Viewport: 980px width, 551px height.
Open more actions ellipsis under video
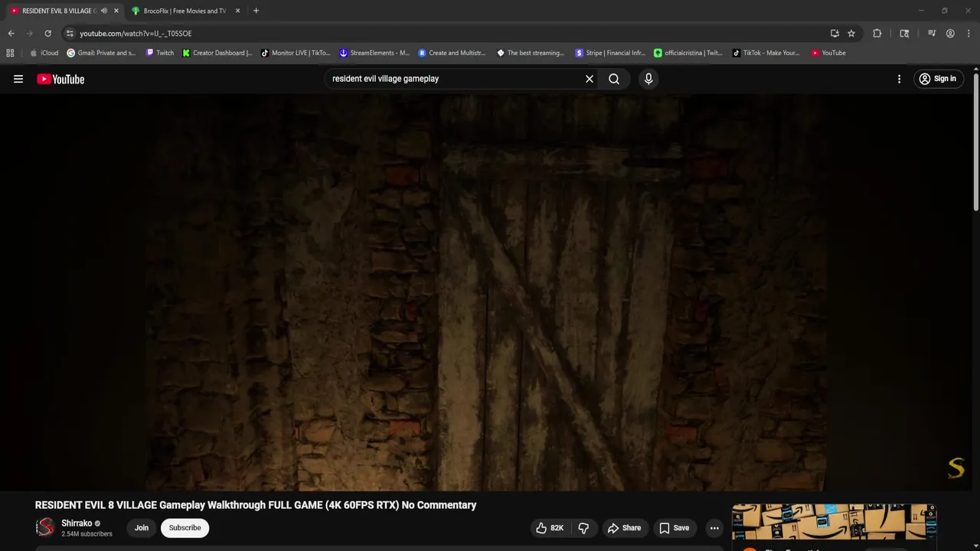714,528
